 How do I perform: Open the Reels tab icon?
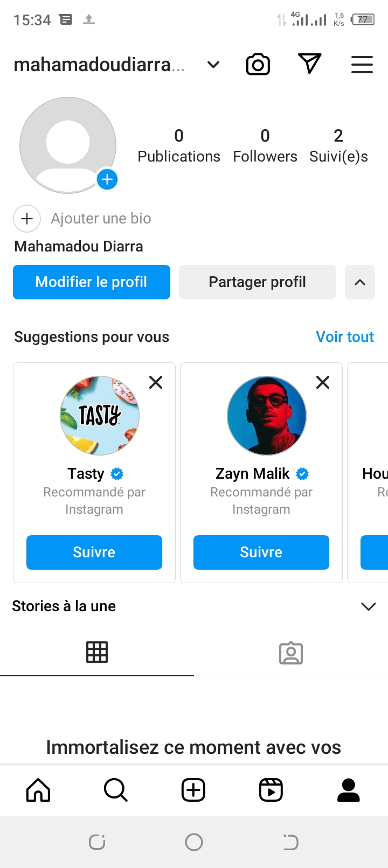(271, 790)
